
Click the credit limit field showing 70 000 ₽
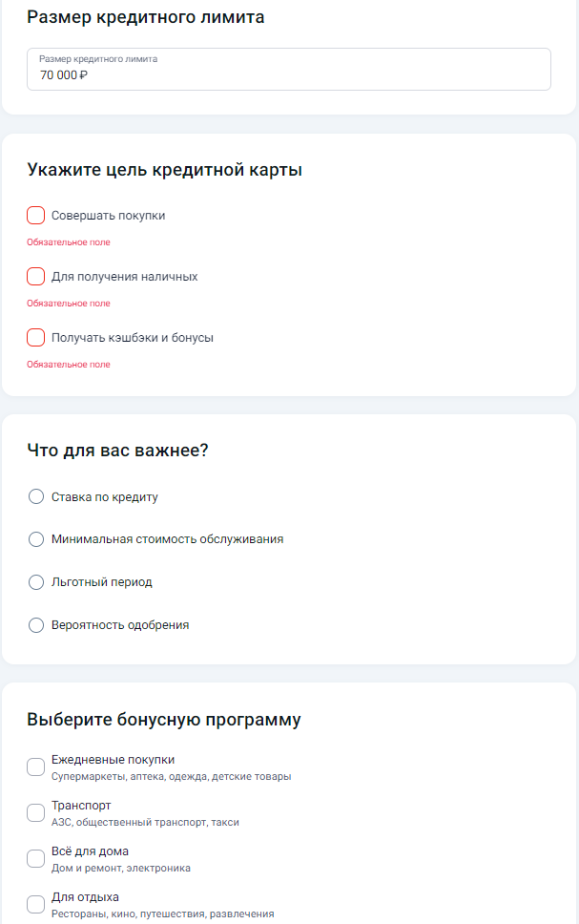pos(289,69)
